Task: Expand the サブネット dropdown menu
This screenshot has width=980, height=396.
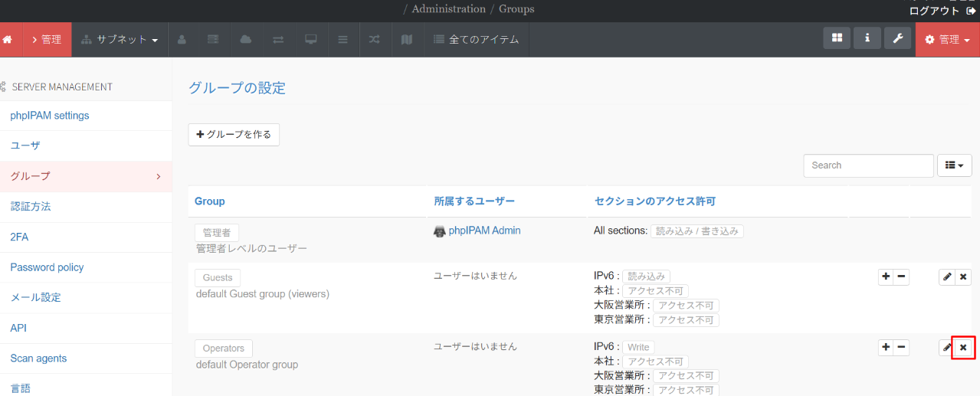Action: [120, 39]
